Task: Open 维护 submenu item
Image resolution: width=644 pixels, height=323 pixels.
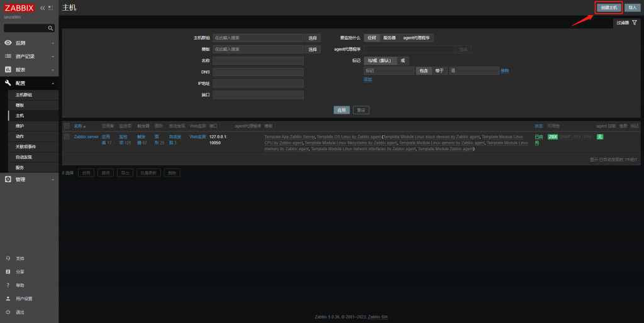Action: tap(33, 126)
